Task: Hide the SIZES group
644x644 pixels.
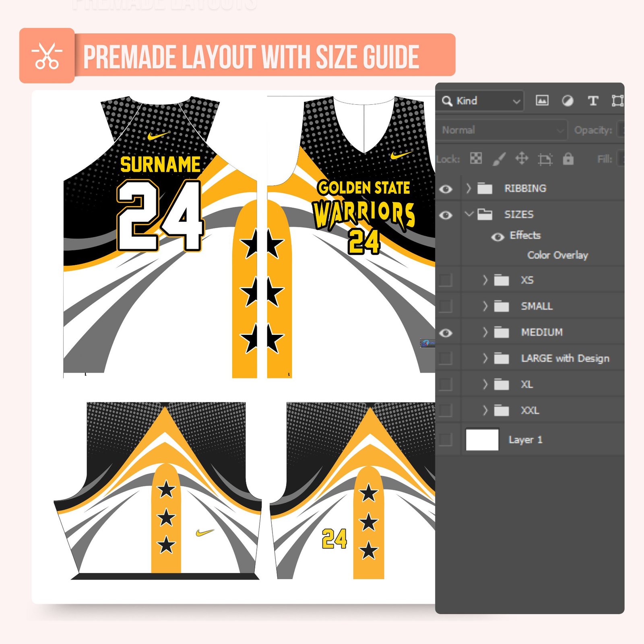Action: click(446, 215)
